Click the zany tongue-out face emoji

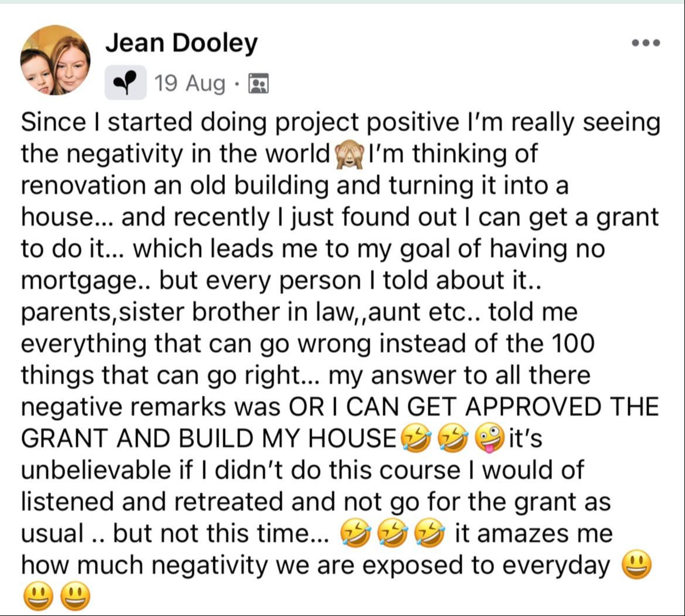pos(489,438)
